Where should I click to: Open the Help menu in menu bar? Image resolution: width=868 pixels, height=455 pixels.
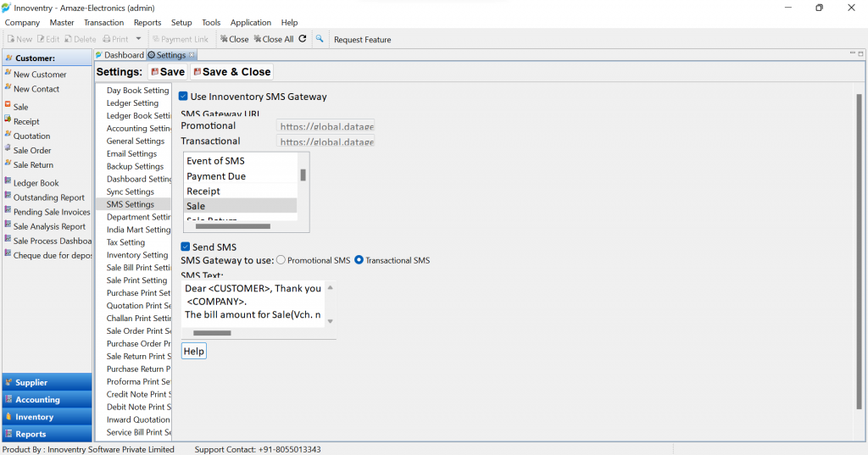pyautogui.click(x=289, y=23)
